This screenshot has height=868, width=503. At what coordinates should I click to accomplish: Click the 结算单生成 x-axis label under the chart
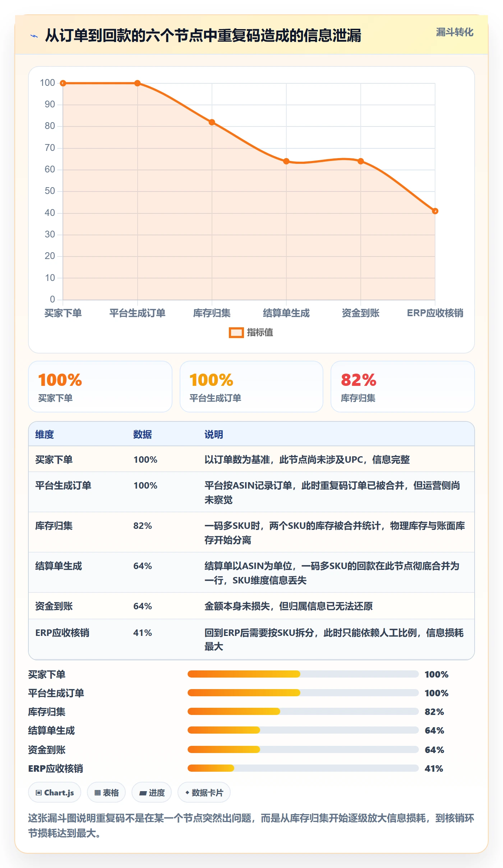pos(286,313)
